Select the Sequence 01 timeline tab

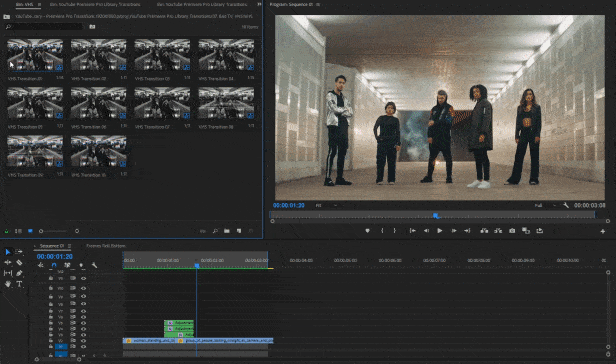coord(51,246)
